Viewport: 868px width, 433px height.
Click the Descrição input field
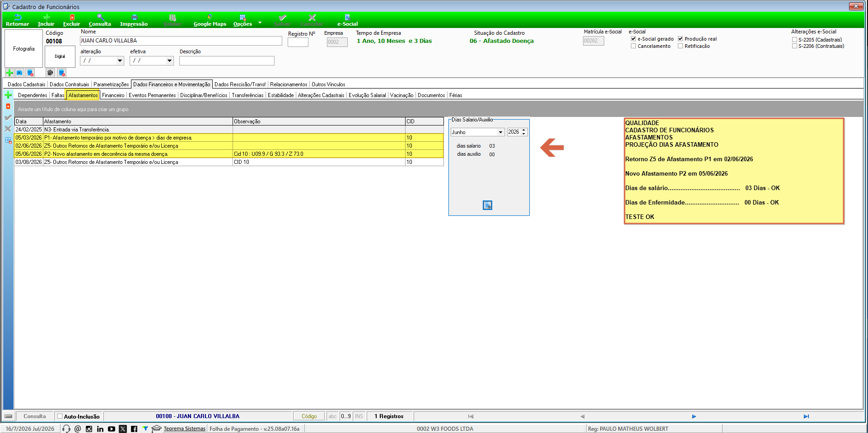227,61
